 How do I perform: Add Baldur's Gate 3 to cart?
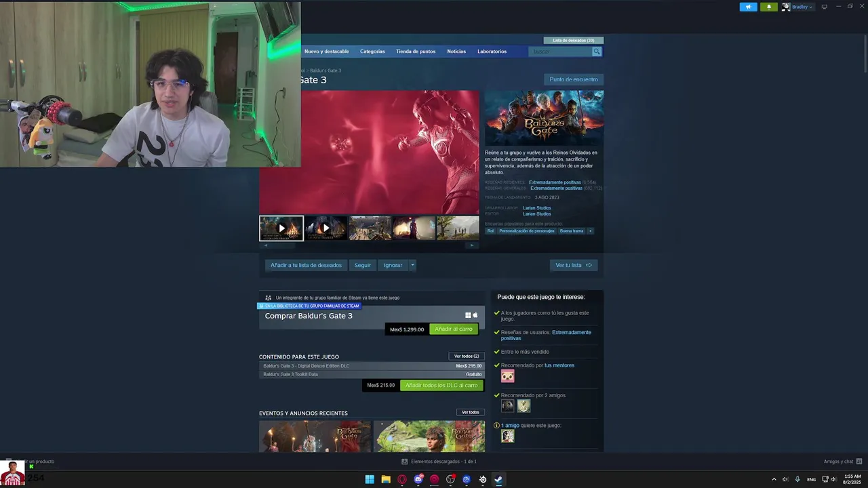coord(454,329)
